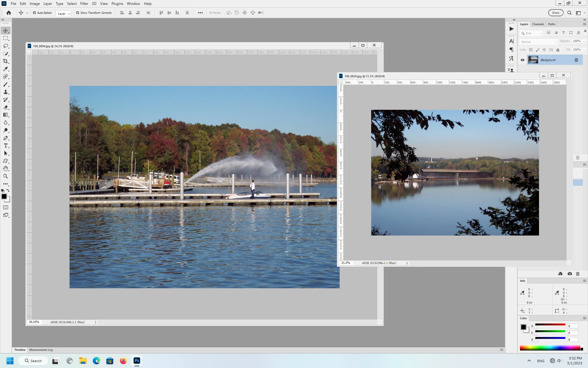
Task: Click the Share button
Action: 556,13
